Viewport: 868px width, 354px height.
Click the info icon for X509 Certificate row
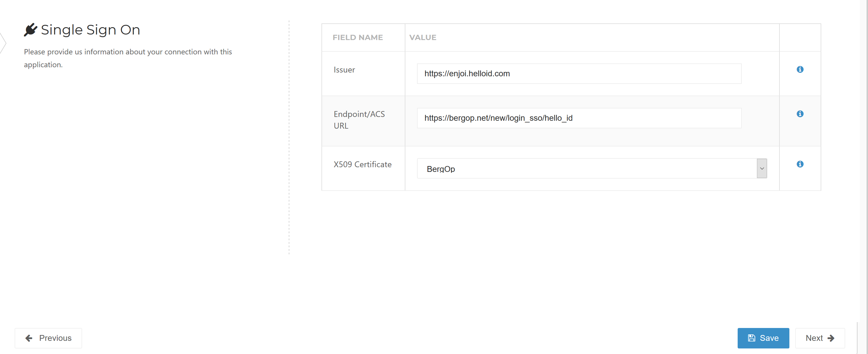pos(800,164)
